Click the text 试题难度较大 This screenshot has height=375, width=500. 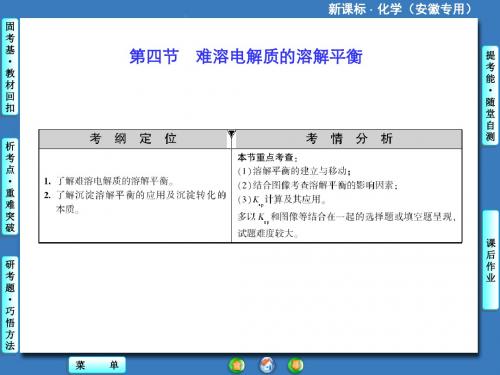[x=268, y=233]
